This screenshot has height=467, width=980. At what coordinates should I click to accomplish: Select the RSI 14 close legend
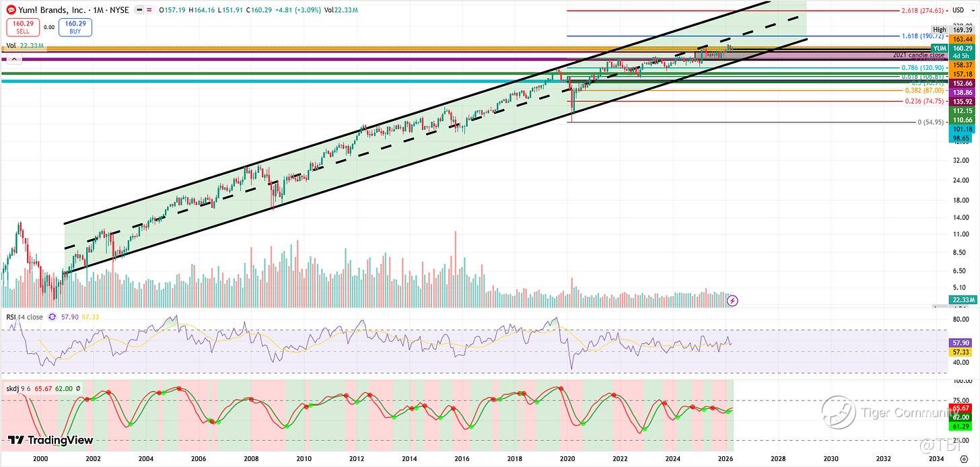(x=24, y=316)
